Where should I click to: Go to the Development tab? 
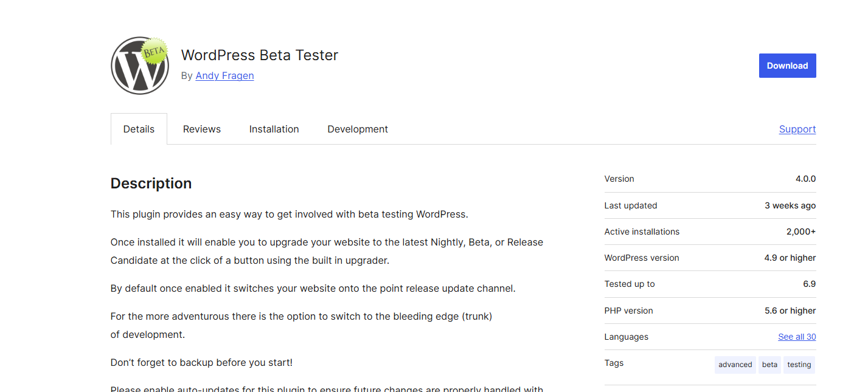click(358, 129)
